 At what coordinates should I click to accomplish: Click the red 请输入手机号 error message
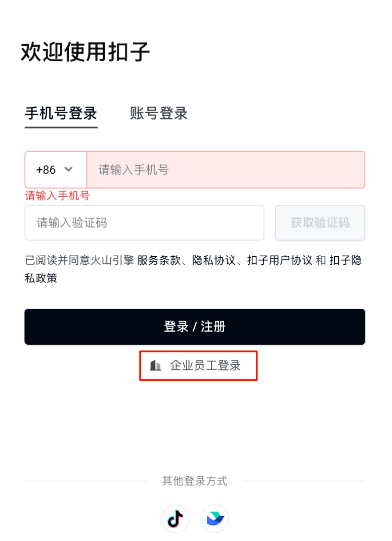[x=57, y=195]
